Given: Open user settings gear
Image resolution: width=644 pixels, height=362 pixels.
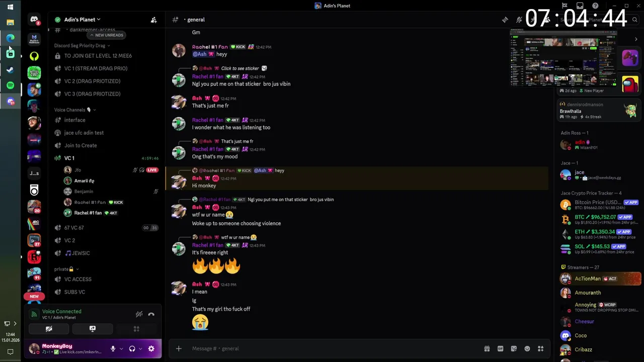Looking at the screenshot, I should point(151,348).
